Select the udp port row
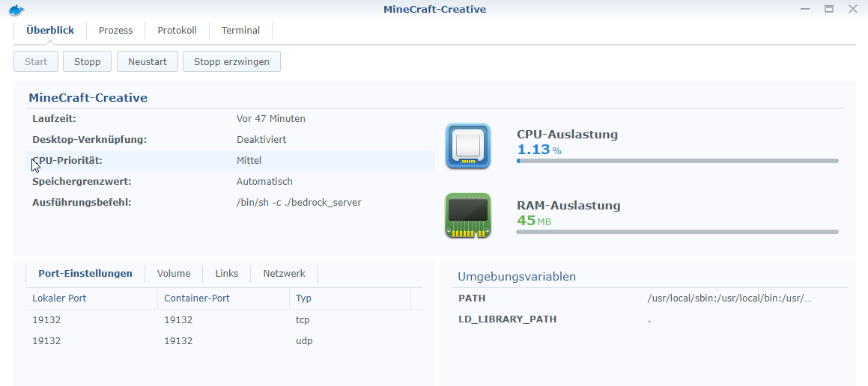Image resolution: width=868 pixels, height=386 pixels. coord(223,341)
